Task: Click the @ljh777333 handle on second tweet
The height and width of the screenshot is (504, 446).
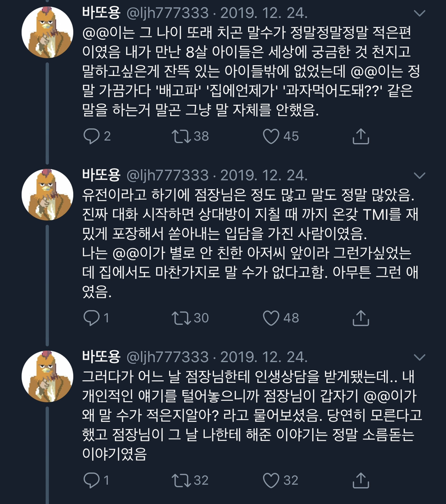Action: tap(167, 175)
